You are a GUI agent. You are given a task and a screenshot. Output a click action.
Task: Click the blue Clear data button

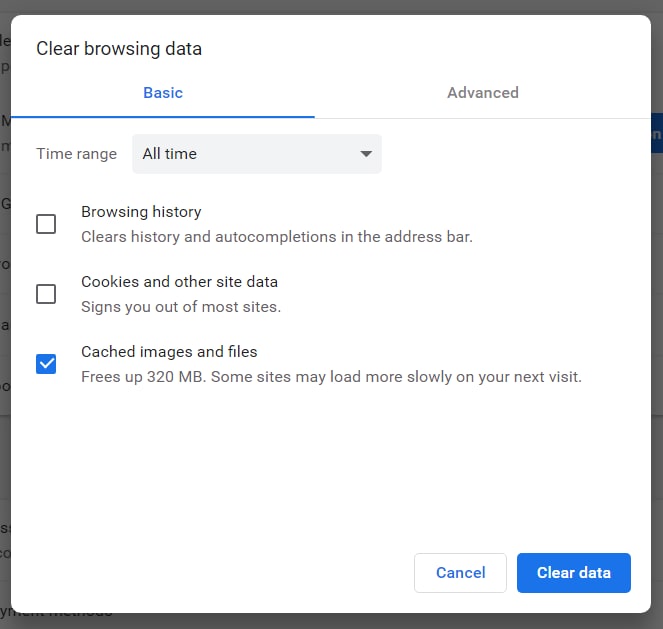(573, 573)
